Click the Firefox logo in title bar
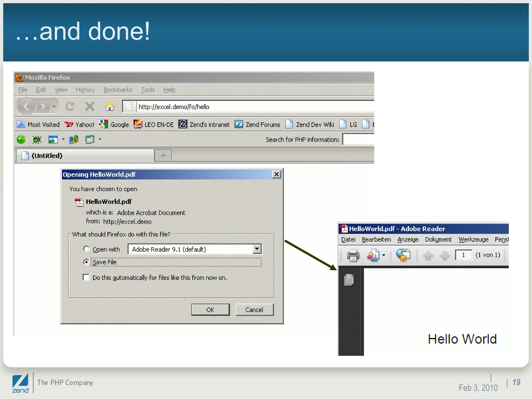 click(x=19, y=77)
